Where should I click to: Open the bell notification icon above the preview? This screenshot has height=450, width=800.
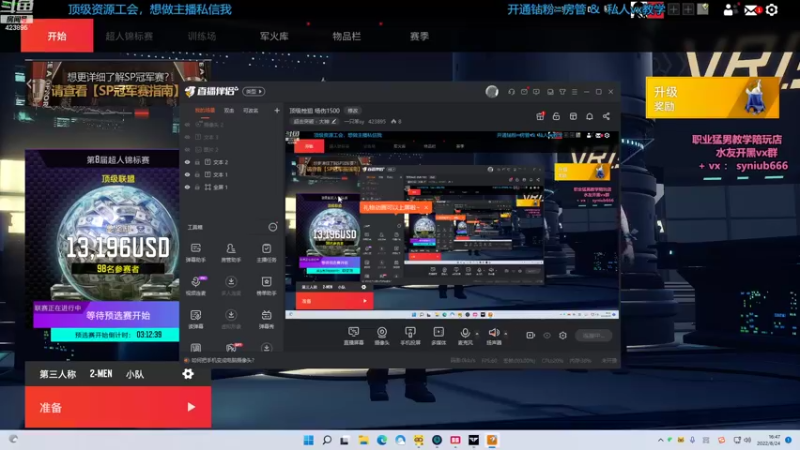589,116
